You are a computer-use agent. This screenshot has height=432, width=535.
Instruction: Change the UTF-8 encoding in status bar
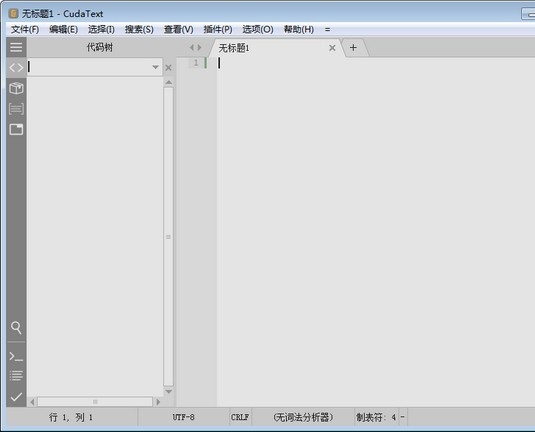pos(184,417)
